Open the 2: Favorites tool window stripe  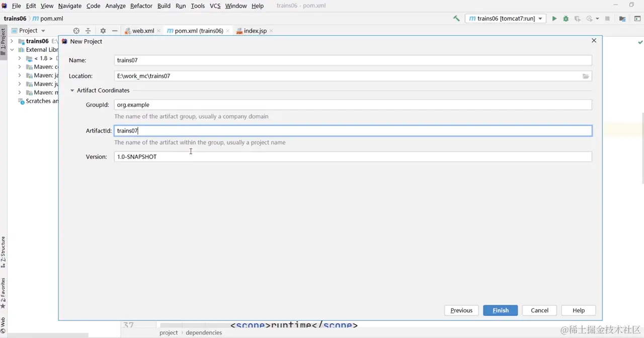click(x=3, y=294)
